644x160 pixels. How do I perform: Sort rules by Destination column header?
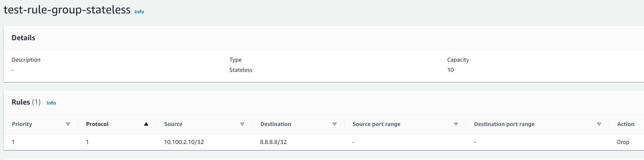(276, 124)
